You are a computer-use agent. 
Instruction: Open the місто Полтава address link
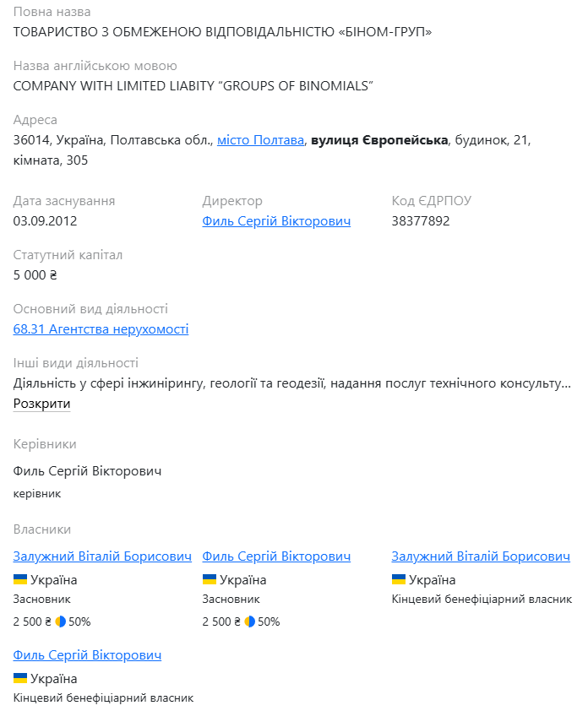point(260,140)
